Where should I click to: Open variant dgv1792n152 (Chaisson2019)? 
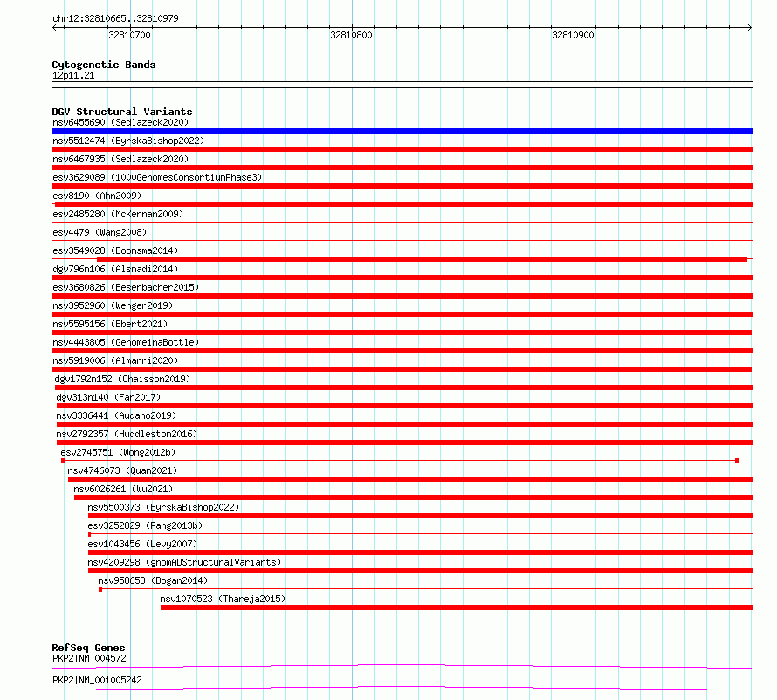point(122,379)
